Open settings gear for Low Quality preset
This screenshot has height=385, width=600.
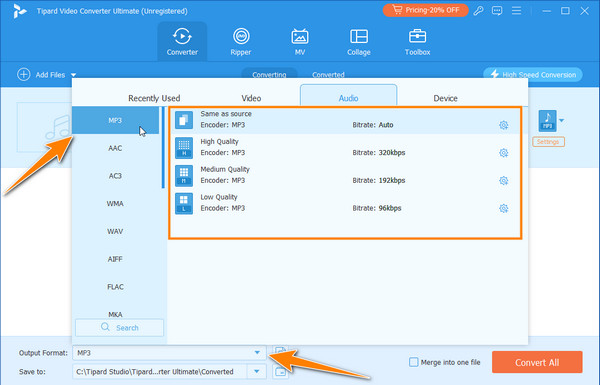point(504,209)
